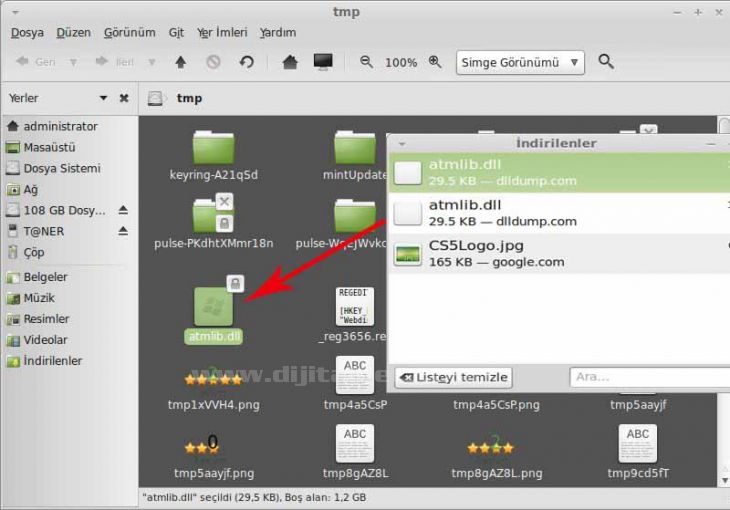Open the search magnifier icon
This screenshot has width=730, height=510.
pyautogui.click(x=606, y=62)
